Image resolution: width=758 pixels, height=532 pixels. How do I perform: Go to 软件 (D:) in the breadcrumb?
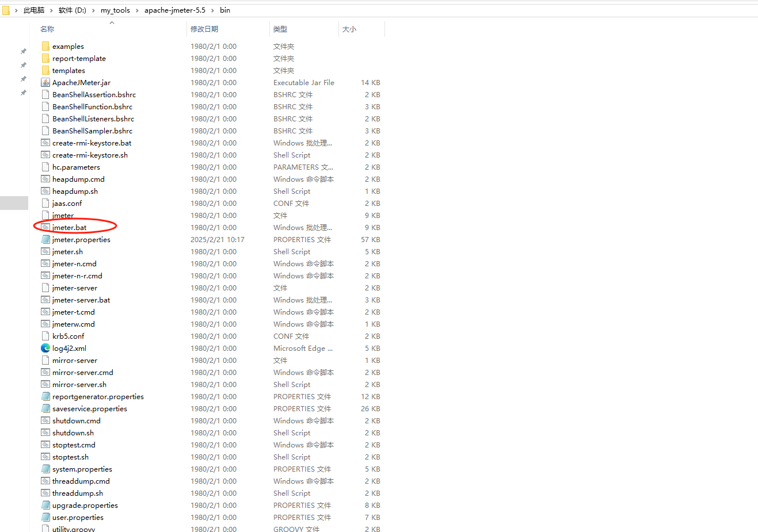(73, 10)
